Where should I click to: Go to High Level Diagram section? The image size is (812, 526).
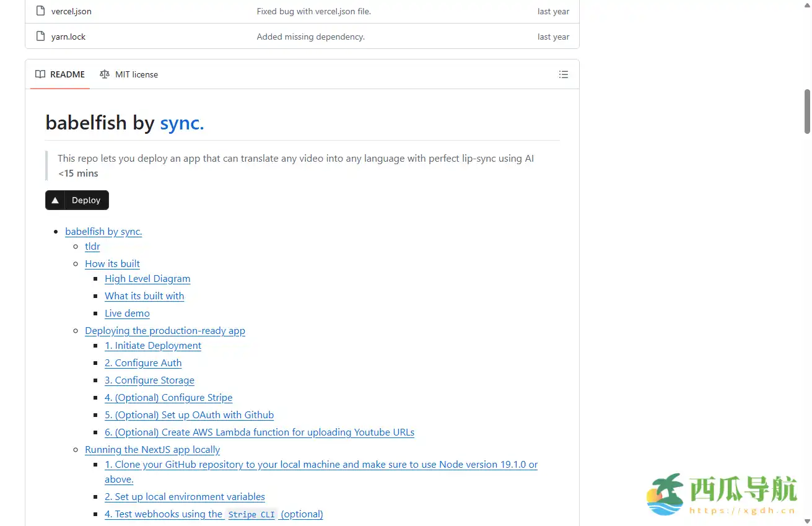(147, 279)
